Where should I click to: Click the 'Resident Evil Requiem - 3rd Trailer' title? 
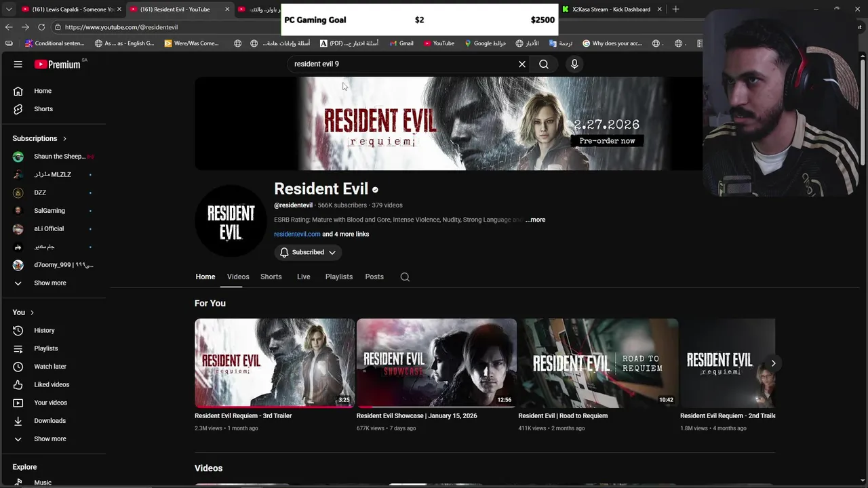[243, 415]
